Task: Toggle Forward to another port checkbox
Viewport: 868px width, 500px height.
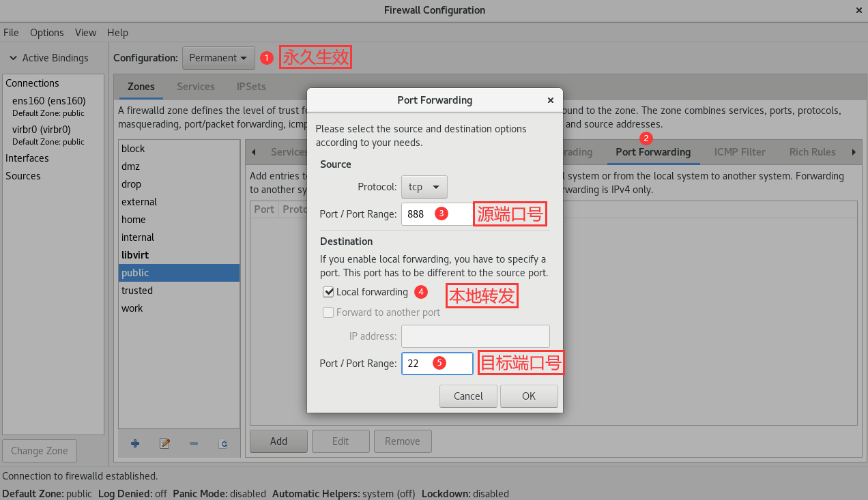Action: (x=329, y=312)
